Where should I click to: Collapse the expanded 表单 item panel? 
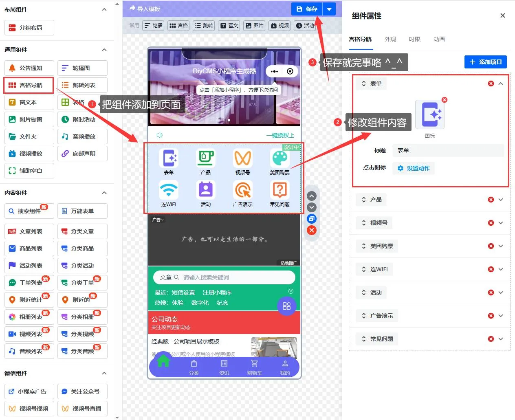(501, 84)
